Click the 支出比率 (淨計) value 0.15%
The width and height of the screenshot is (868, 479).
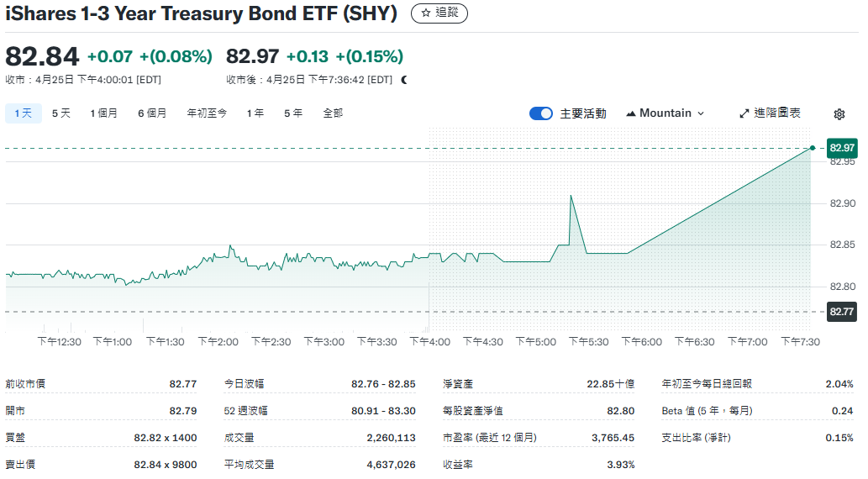[839, 438]
